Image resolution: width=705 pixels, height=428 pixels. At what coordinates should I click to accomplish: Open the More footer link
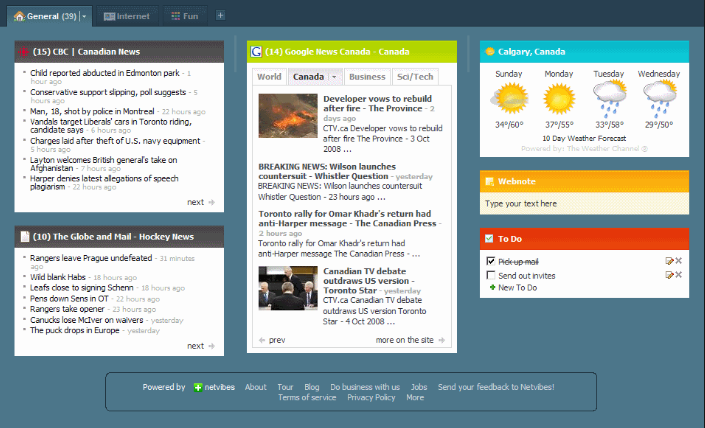point(415,397)
